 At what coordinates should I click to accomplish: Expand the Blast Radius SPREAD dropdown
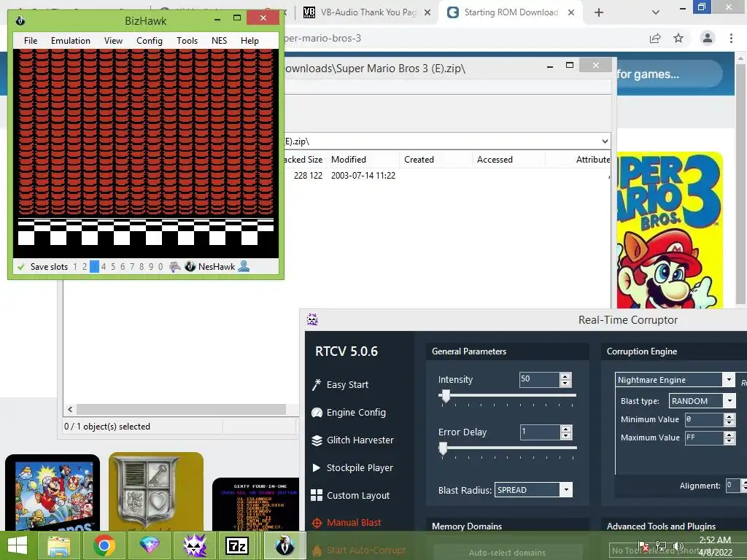pyautogui.click(x=566, y=489)
